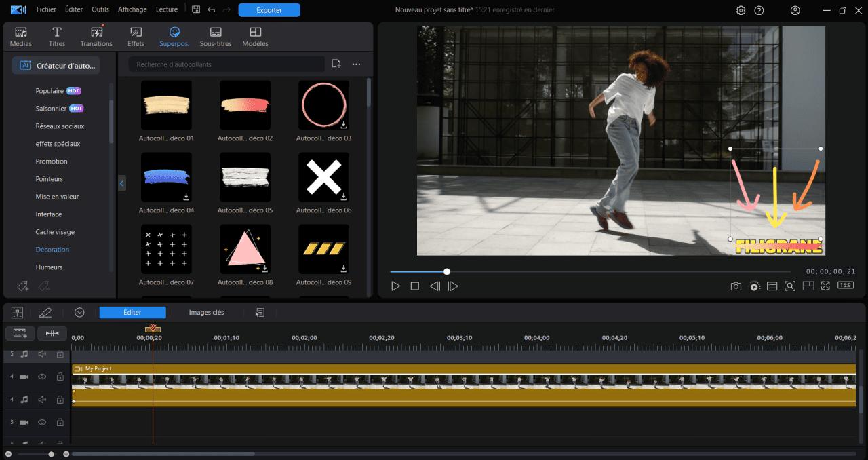Image resolution: width=868 pixels, height=460 pixels.
Task: Open the more options menu beside the sticker search
Action: [356, 62]
